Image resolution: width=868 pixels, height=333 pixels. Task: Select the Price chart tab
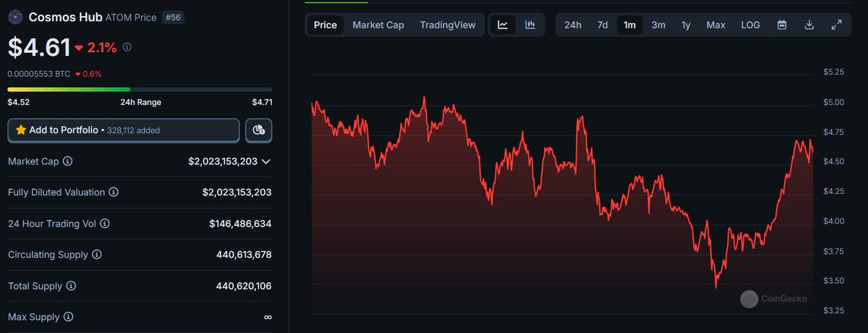coord(325,25)
